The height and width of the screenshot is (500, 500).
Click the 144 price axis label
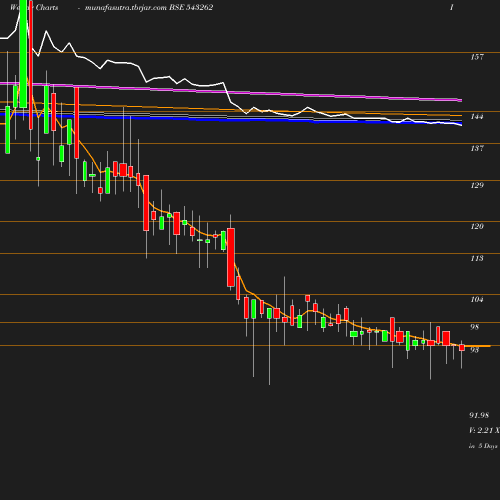pyautogui.click(x=477, y=116)
